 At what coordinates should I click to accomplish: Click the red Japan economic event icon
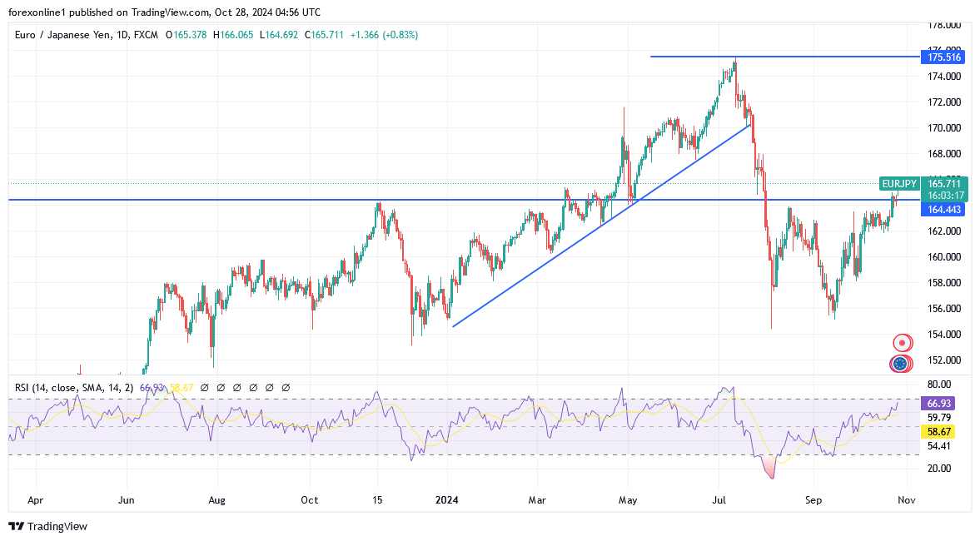[x=902, y=342]
